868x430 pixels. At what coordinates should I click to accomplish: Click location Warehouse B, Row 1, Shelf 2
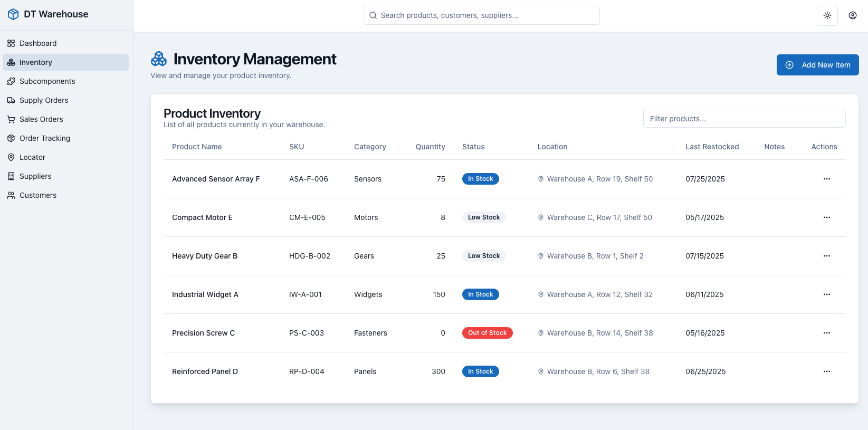(595, 256)
